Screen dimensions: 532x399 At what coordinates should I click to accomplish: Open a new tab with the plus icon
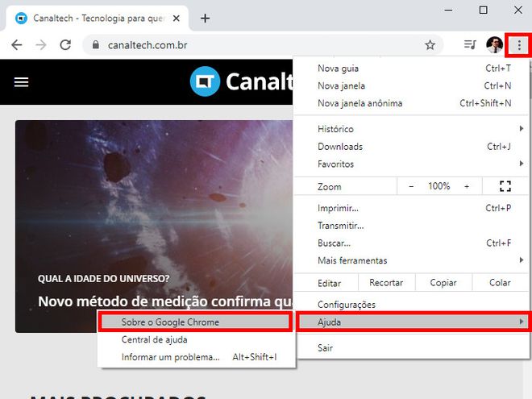205,19
